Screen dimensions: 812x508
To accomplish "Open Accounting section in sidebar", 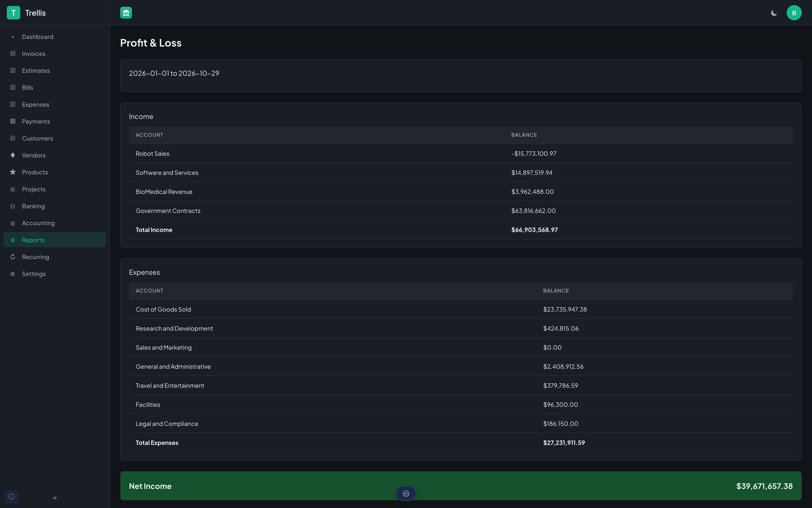I will coord(55,223).
